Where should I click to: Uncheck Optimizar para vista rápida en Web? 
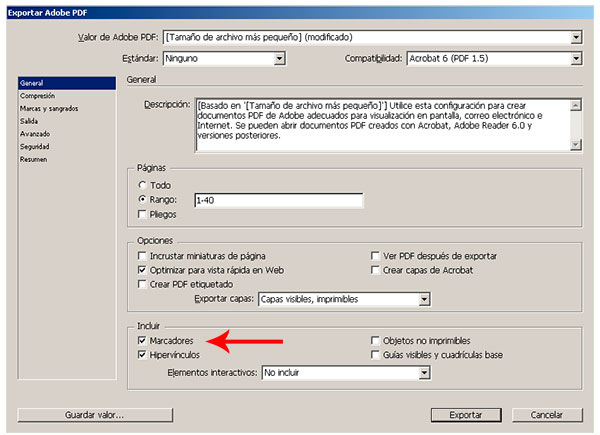(x=142, y=270)
